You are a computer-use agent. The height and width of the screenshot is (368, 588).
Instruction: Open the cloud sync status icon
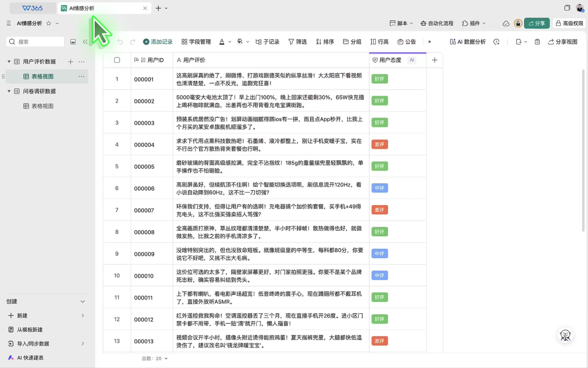(506, 23)
